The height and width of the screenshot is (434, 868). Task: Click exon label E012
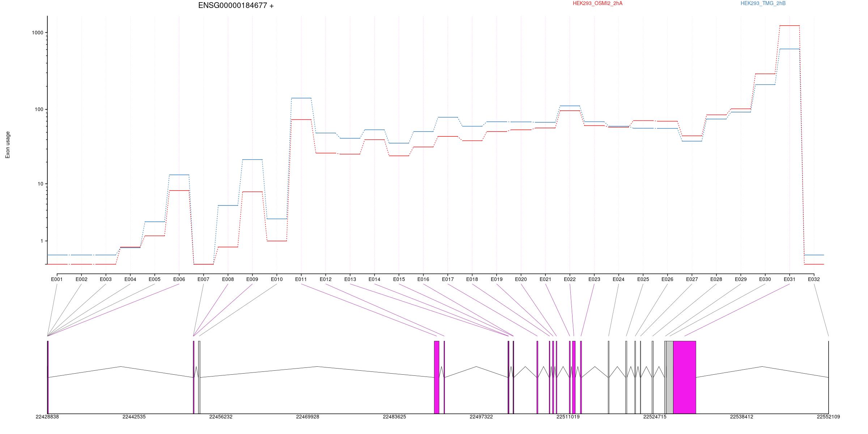tap(325, 279)
